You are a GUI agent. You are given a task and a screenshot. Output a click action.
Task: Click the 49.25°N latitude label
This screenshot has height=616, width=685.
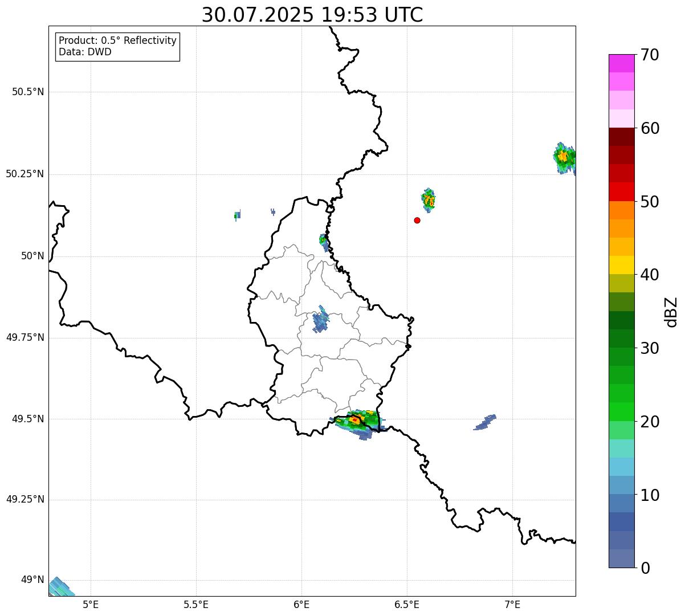[25, 499]
